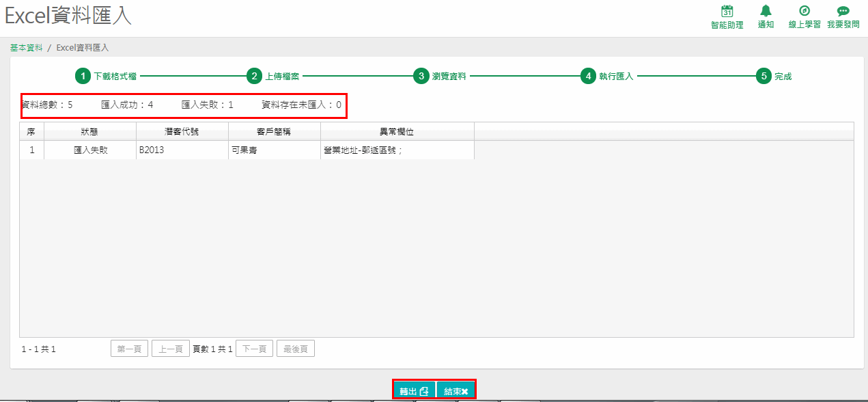868x402 pixels.
Task: Select step 4 執行匯入
Action: tap(607, 76)
